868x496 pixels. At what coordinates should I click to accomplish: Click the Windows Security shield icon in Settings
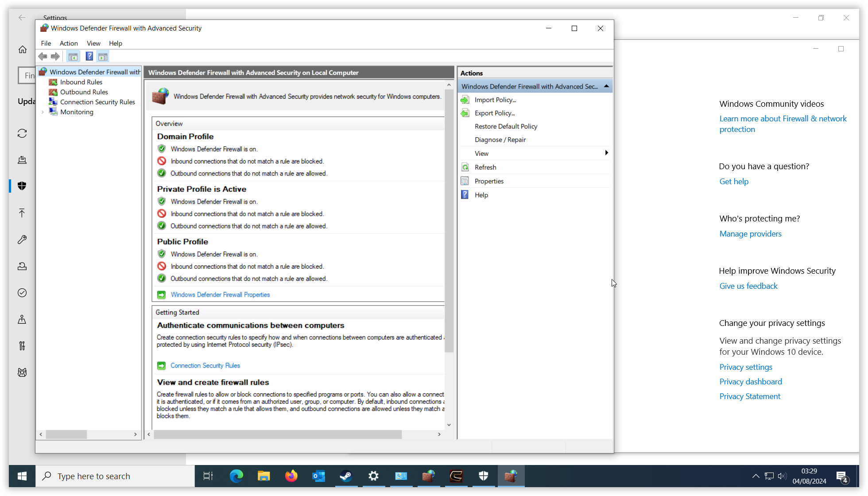pos(22,186)
